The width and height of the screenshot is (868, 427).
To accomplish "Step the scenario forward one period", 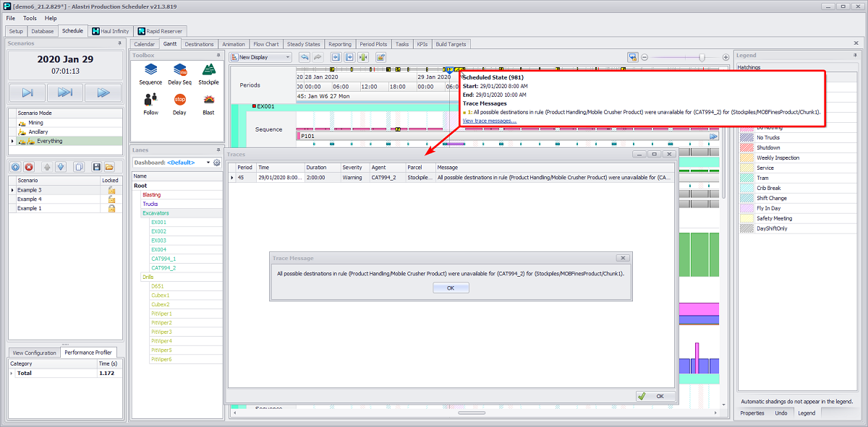I will click(x=27, y=92).
